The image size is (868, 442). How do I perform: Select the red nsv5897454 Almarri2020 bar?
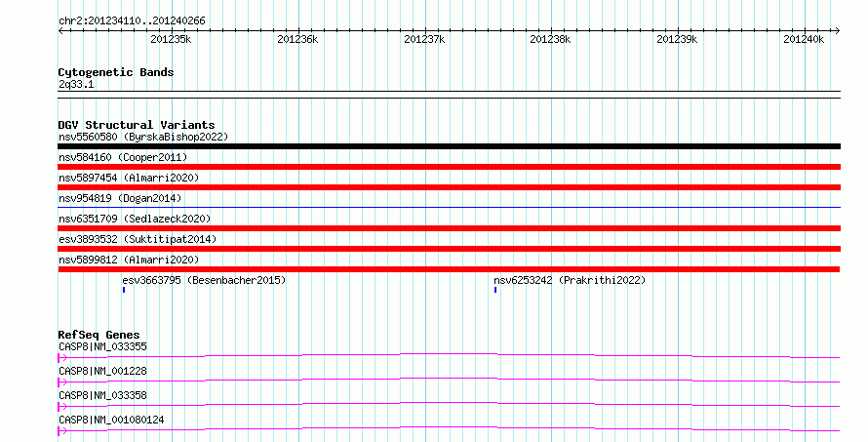(449, 187)
